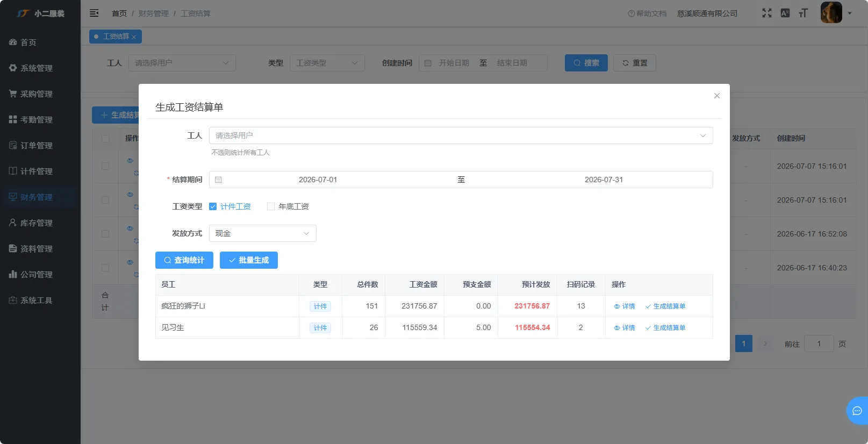Image resolution: width=868 pixels, height=444 pixels.
Task: Click the user avatar picture
Action: click(831, 13)
